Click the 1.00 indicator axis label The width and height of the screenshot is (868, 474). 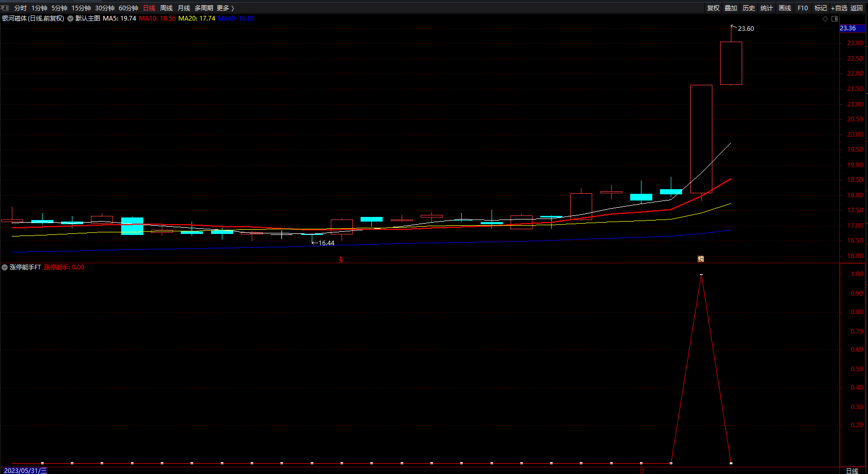click(857, 274)
